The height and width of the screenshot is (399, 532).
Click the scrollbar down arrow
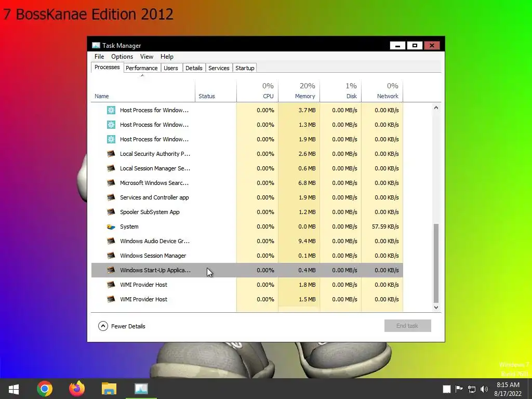click(x=436, y=308)
